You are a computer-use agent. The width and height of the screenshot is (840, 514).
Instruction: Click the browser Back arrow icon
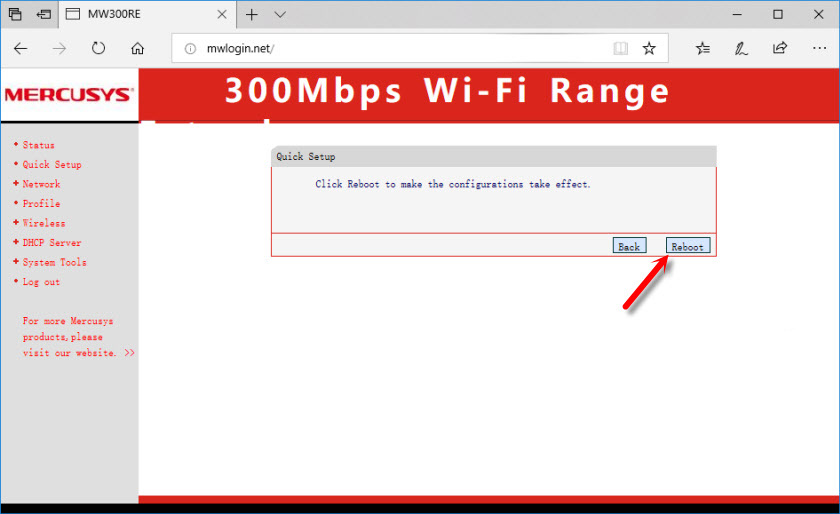point(21,48)
